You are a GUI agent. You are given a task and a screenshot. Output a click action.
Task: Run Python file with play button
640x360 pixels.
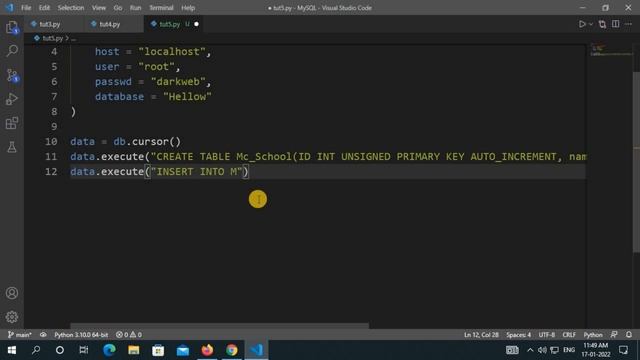pos(582,24)
